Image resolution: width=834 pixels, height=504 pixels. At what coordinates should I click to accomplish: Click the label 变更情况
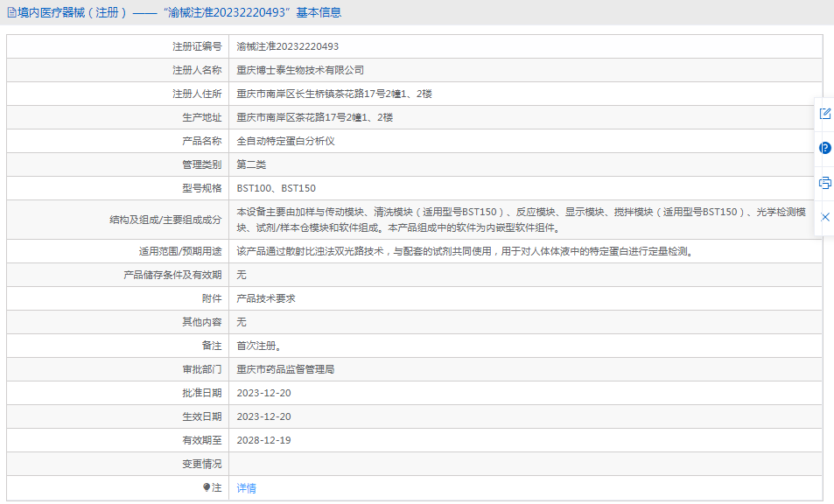click(x=201, y=464)
